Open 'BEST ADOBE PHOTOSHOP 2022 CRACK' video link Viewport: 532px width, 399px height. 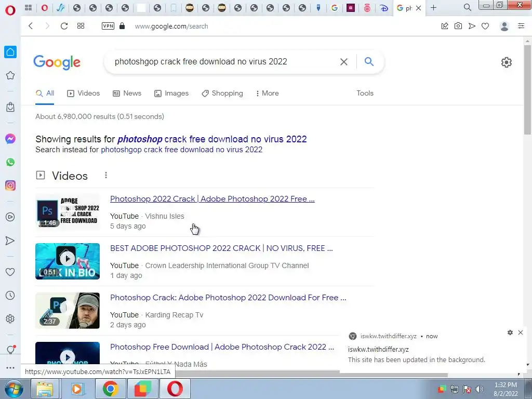pyautogui.click(x=221, y=248)
